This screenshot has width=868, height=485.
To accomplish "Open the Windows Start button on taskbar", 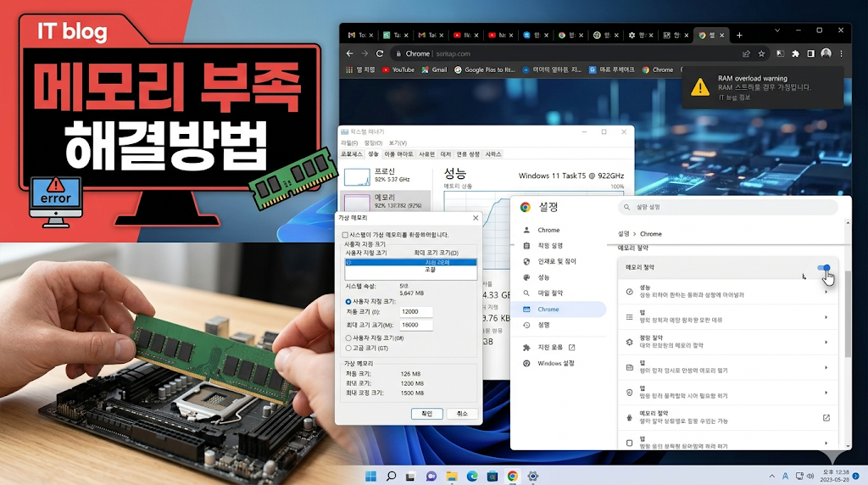I will [x=371, y=477].
